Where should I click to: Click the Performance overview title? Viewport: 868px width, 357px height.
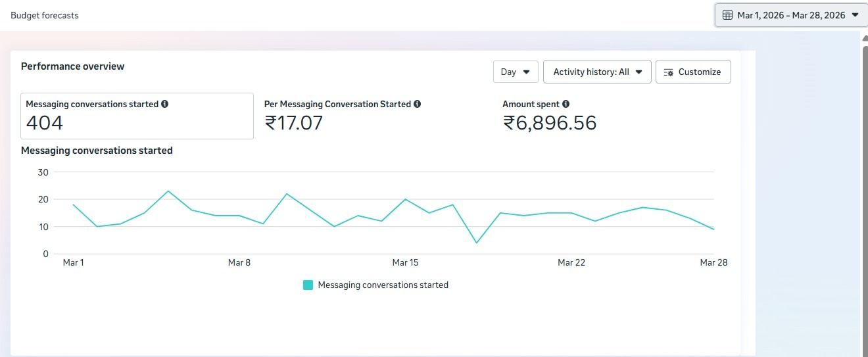[x=72, y=66]
